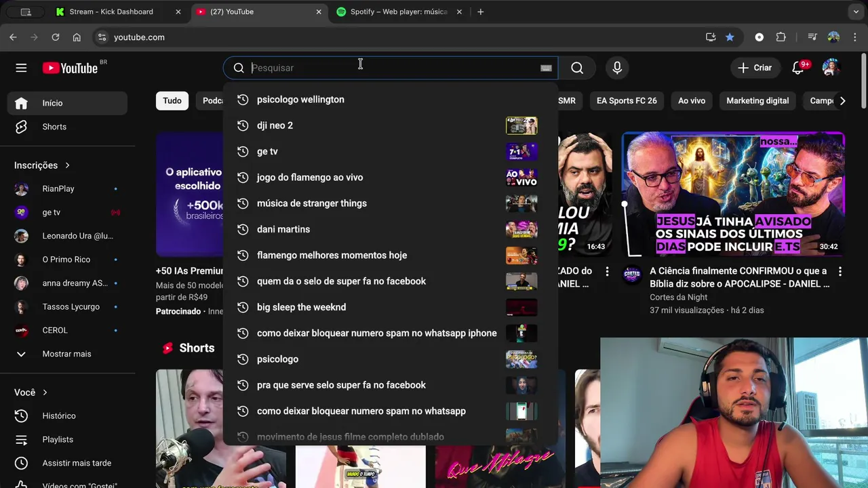This screenshot has height=488, width=868.
Task: Start voice search with the microphone
Action: pos(617,68)
